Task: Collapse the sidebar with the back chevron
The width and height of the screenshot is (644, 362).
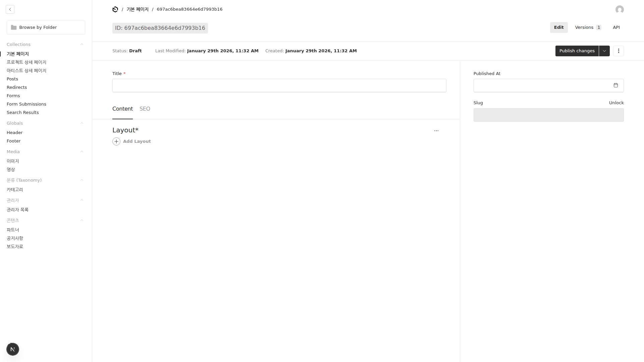Action: point(10,9)
